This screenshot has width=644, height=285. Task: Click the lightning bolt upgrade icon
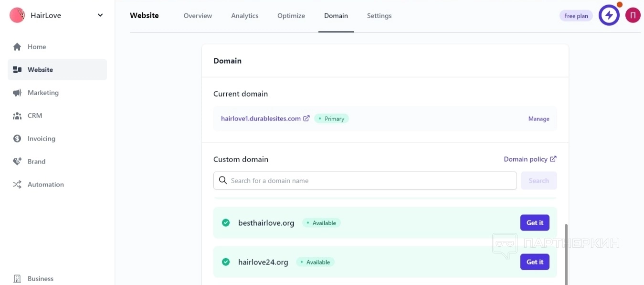[x=609, y=15]
